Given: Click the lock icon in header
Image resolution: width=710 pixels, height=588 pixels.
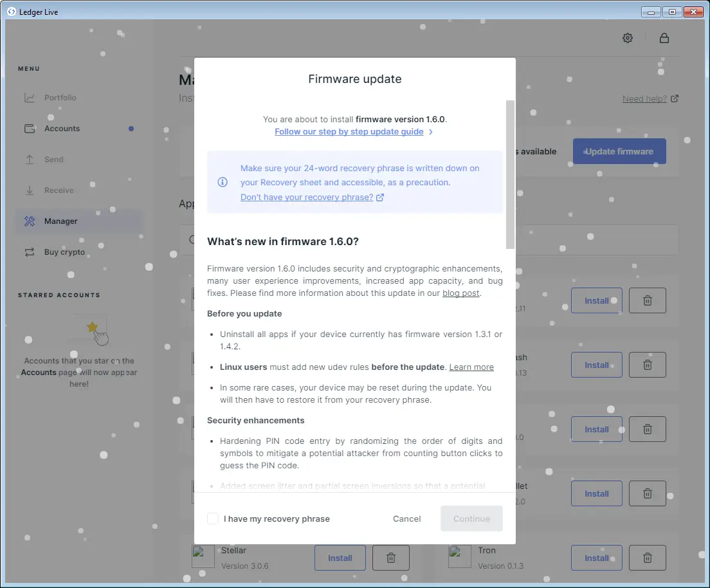Looking at the screenshot, I should tap(664, 38).
